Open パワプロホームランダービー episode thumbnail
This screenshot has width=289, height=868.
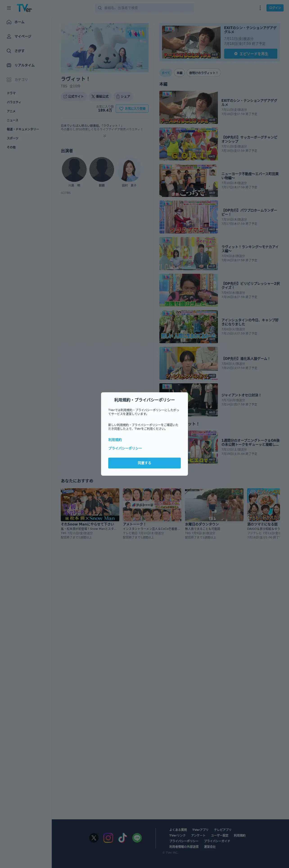pyautogui.click(x=188, y=217)
